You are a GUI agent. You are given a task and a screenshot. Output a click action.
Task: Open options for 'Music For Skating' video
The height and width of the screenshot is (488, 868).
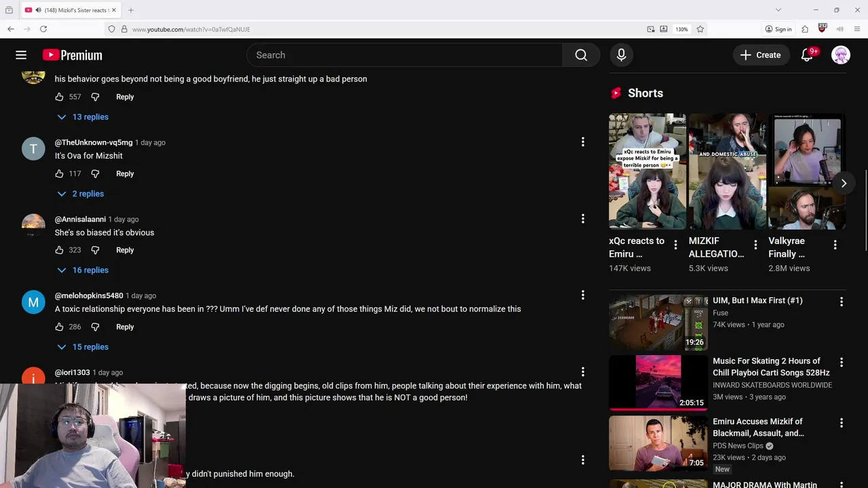842,363
